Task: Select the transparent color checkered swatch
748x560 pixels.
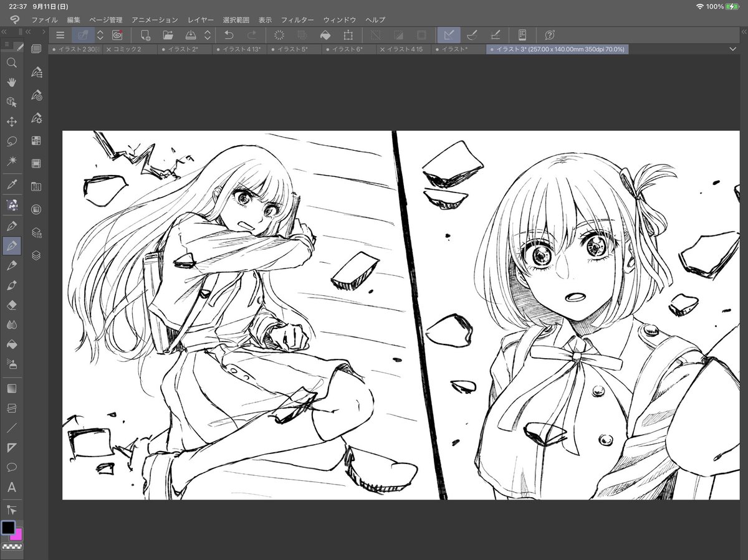Action: 11,546
